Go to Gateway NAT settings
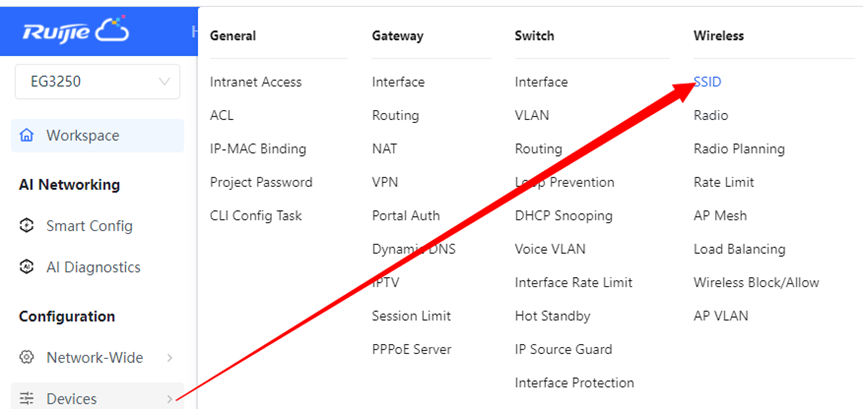This screenshot has height=409, width=863. [x=384, y=149]
